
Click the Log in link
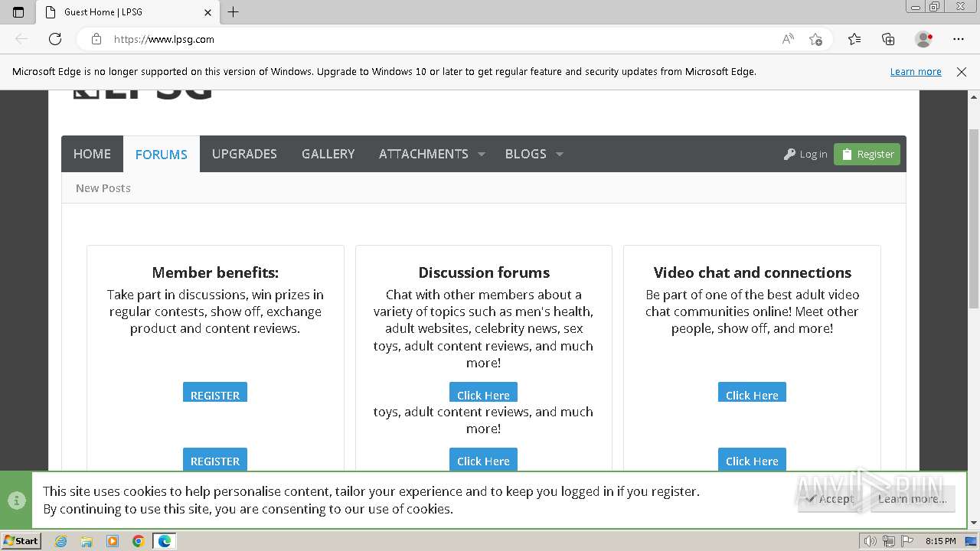pyautogui.click(x=805, y=154)
